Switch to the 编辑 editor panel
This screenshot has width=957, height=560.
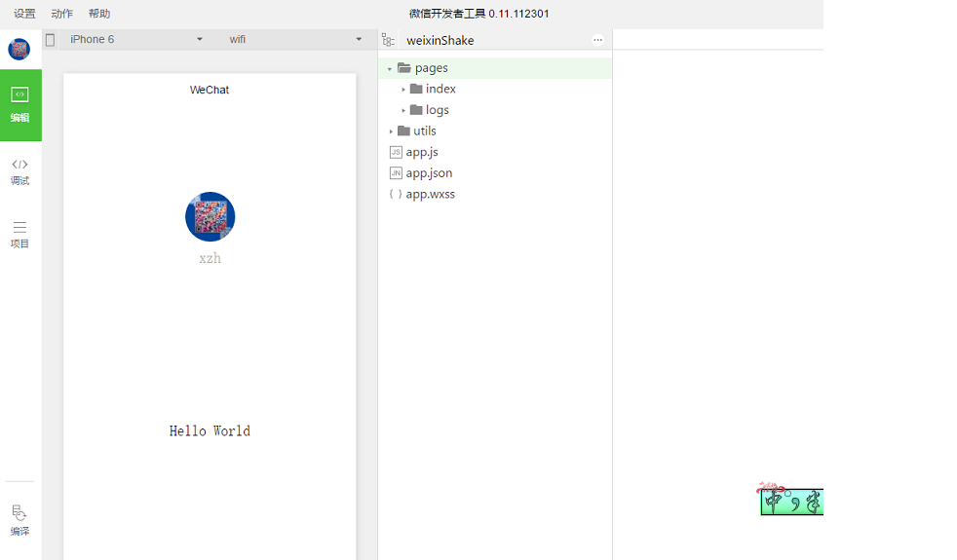click(x=20, y=105)
